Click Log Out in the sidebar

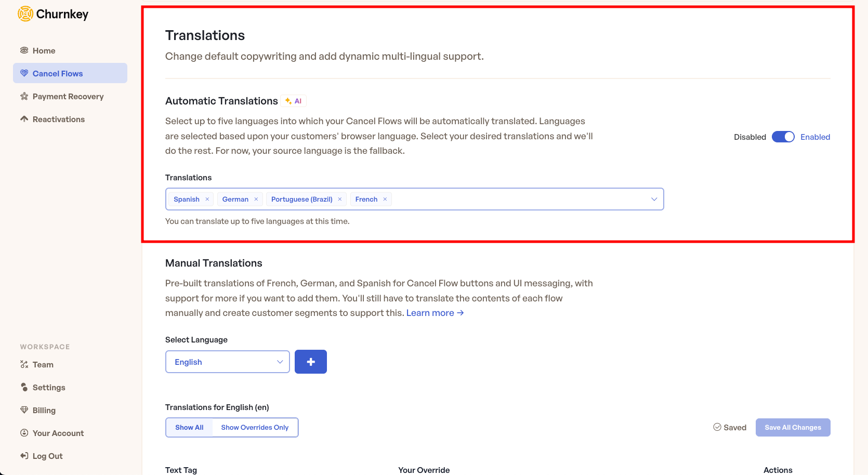pos(47,456)
